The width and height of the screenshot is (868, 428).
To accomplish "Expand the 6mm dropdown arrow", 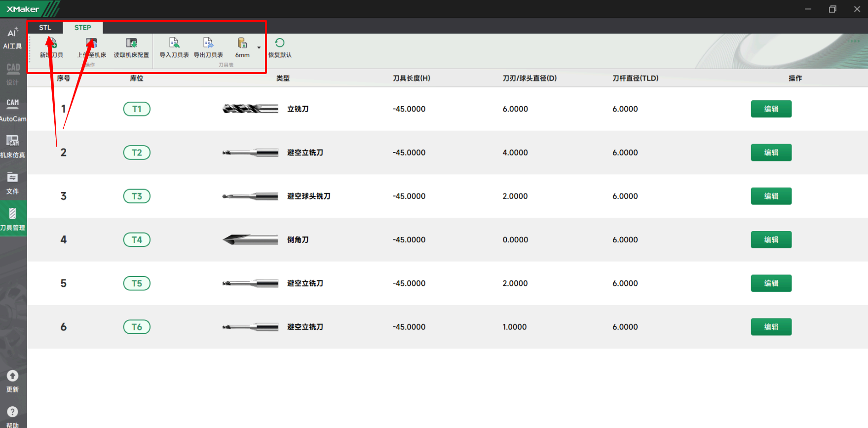I will [x=259, y=48].
